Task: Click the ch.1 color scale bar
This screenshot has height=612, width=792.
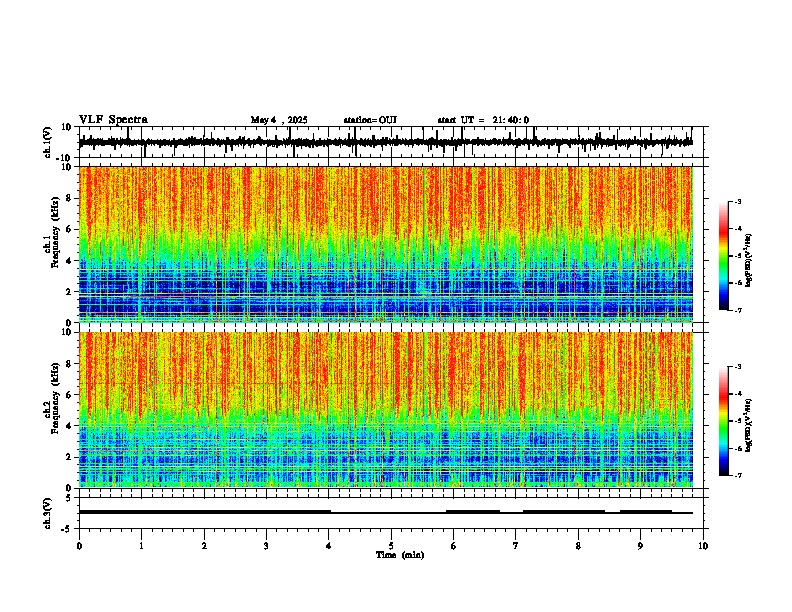Action: (x=724, y=256)
